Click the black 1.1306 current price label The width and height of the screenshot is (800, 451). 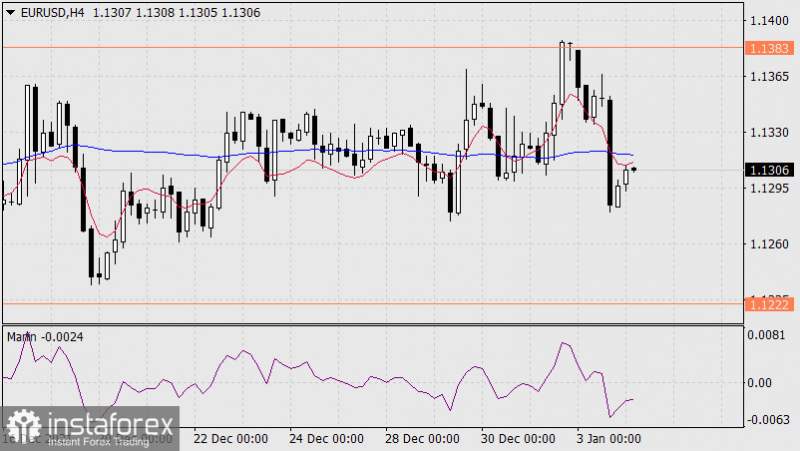770,171
